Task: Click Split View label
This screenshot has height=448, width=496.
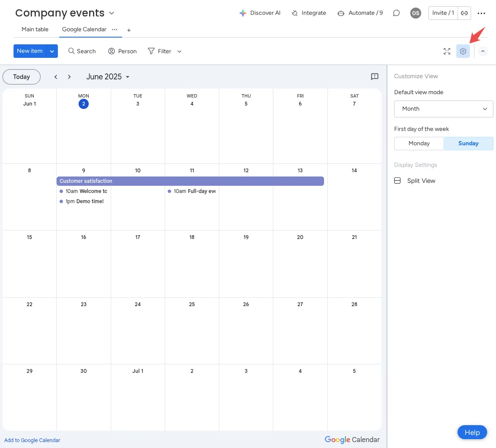Action: pos(421,181)
